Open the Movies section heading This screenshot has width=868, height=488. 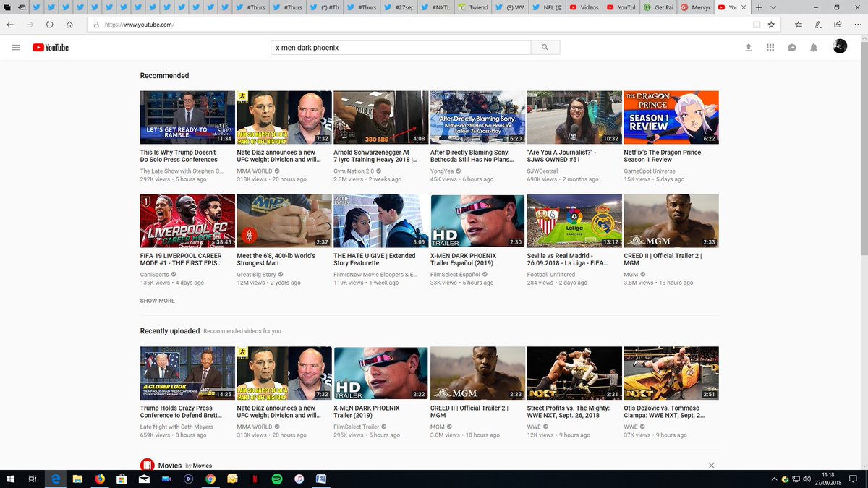pos(170,466)
